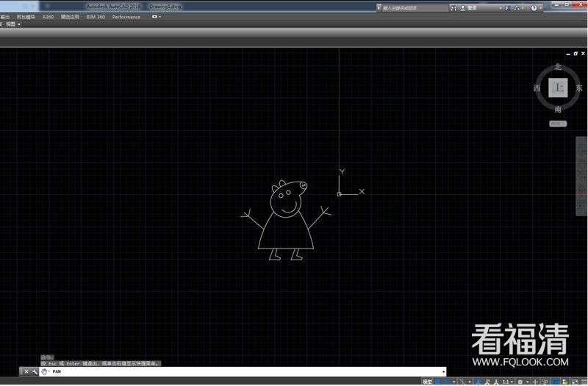Switch to 模型 model space button
The image size is (588, 386).
tap(427, 382)
